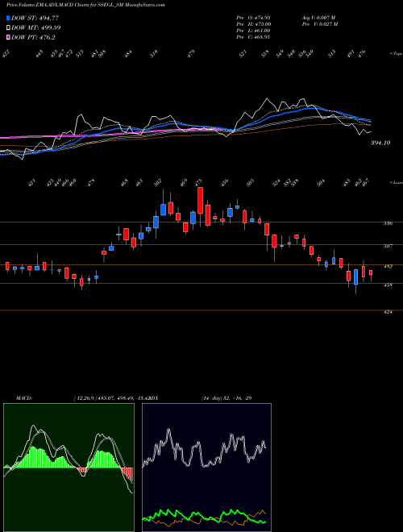Click the 'Pre H: 475.00' high value
Viewport: 403px width, 532px height.
(x=253, y=24)
